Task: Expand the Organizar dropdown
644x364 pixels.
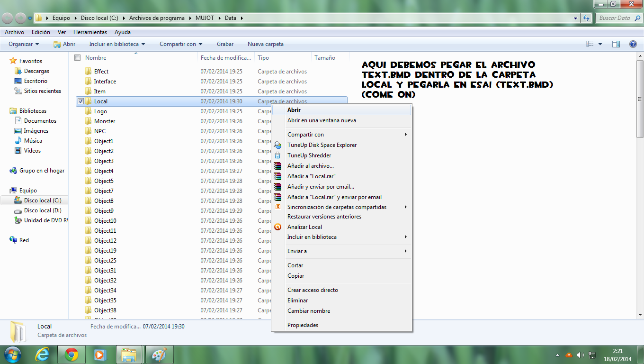Action: pyautogui.click(x=24, y=44)
